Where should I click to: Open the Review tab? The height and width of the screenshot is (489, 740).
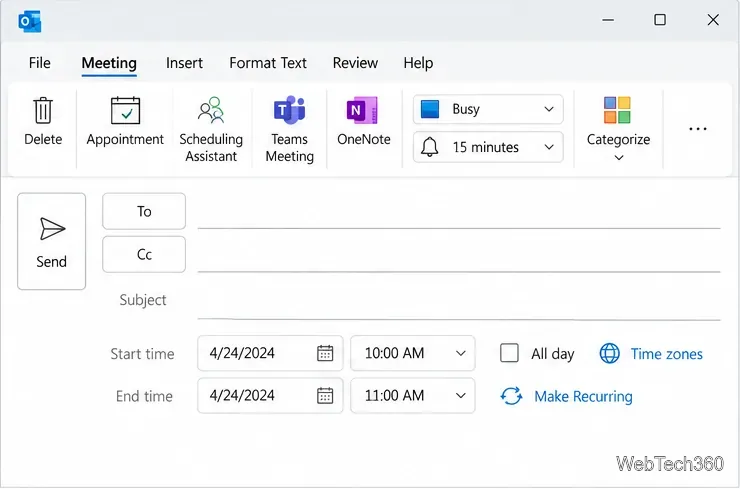tap(355, 63)
